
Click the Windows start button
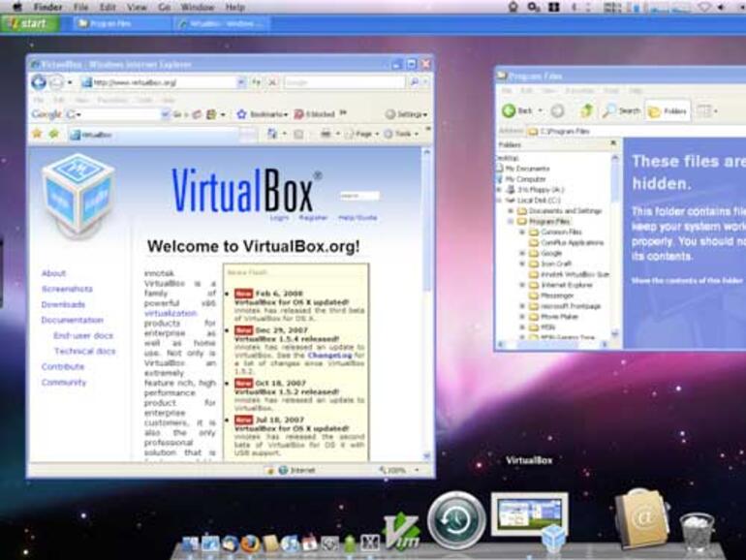pos(30,23)
